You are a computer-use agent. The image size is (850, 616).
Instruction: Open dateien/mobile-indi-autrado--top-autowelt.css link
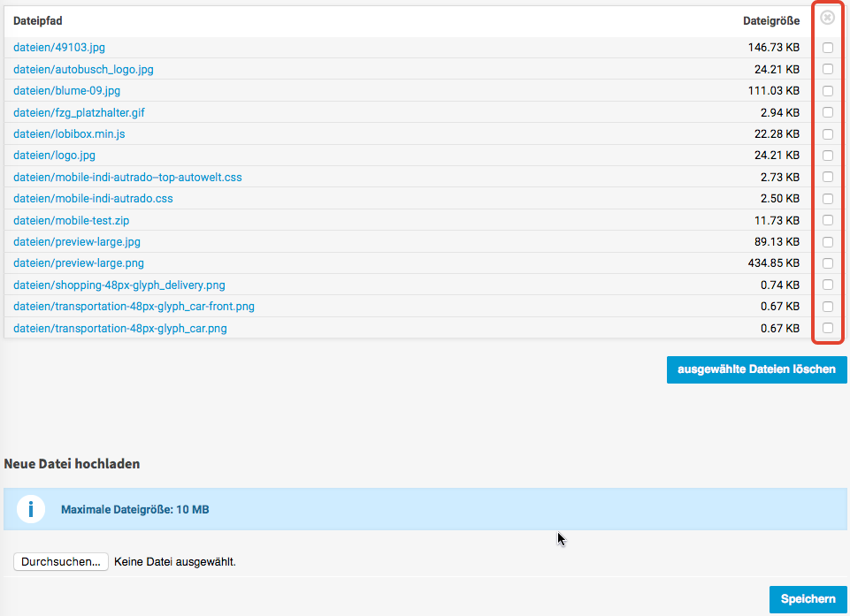tap(127, 178)
